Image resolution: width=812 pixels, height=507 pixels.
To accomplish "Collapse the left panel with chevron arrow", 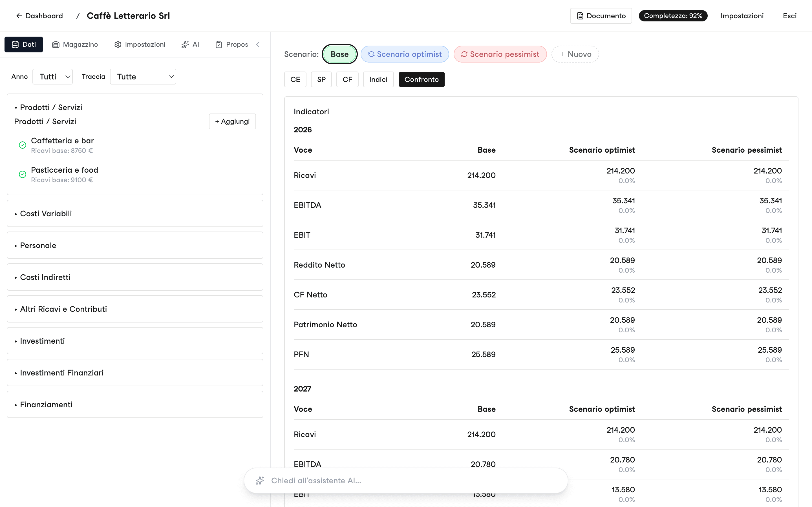I will point(258,45).
